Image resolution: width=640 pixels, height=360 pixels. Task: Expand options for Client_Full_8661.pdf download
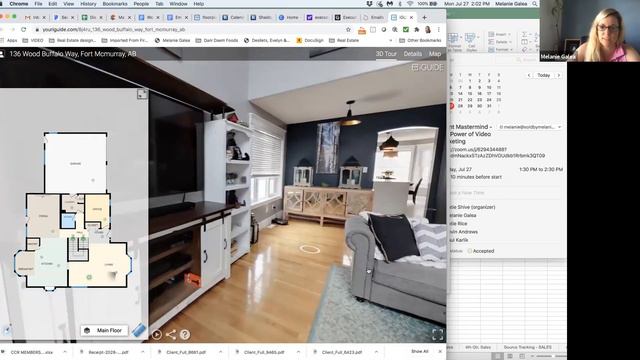pyautogui.click(x=220, y=352)
